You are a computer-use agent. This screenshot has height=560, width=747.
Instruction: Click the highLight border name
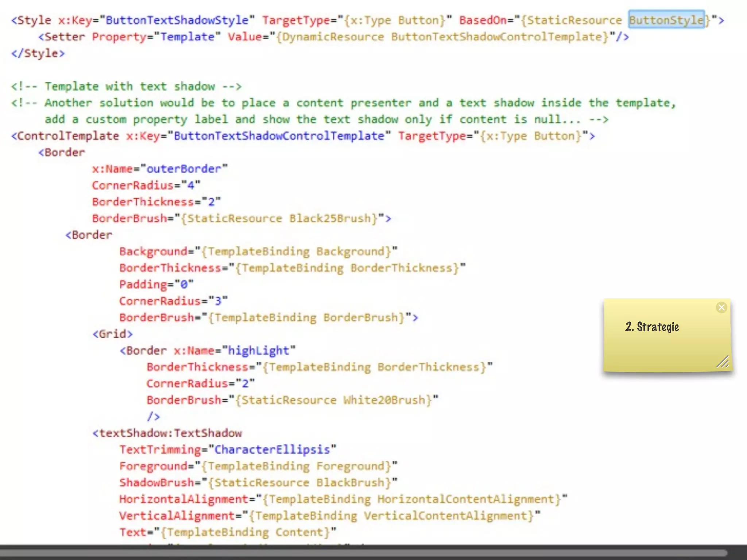point(258,350)
